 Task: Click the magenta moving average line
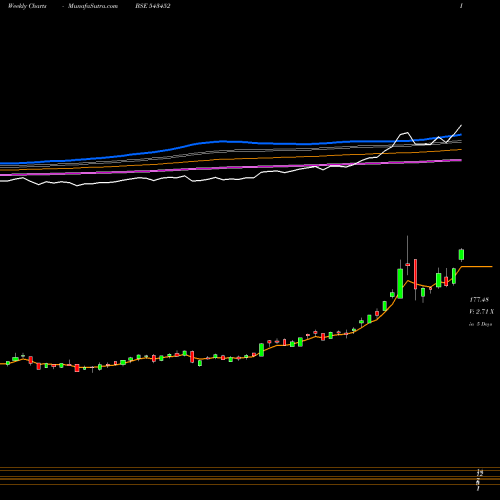[x=230, y=168]
